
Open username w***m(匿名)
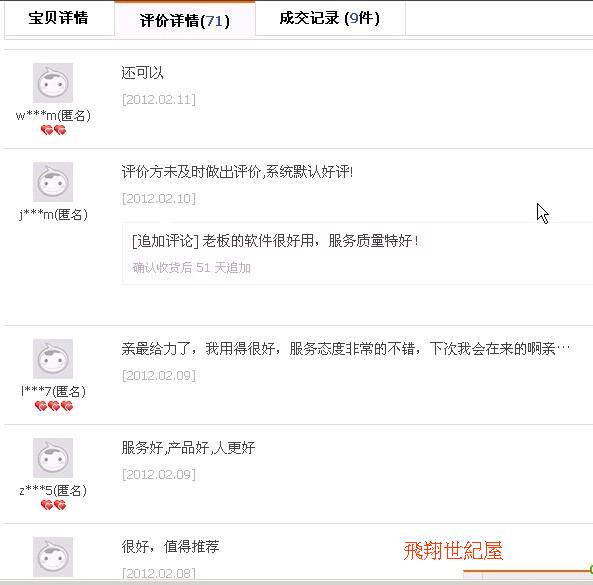pos(53,115)
